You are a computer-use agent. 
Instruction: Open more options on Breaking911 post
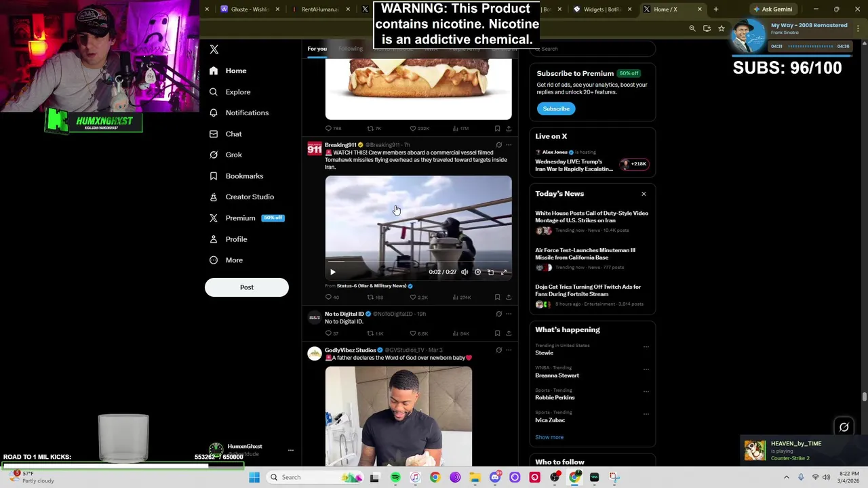pos(509,145)
